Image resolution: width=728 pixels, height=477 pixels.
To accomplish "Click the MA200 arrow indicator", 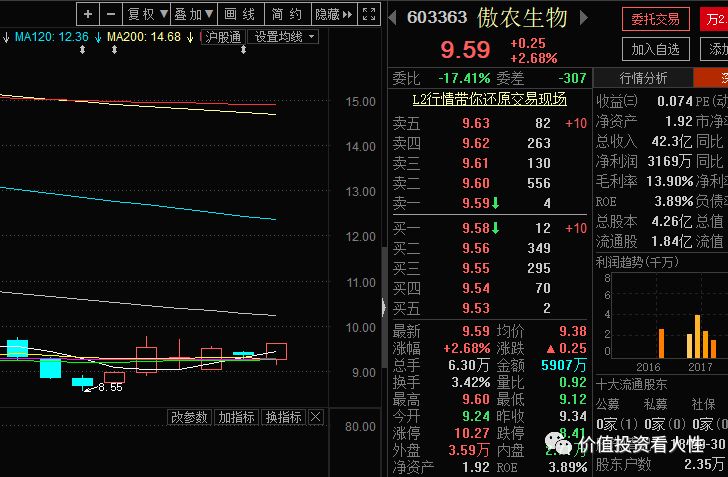I will (x=190, y=37).
